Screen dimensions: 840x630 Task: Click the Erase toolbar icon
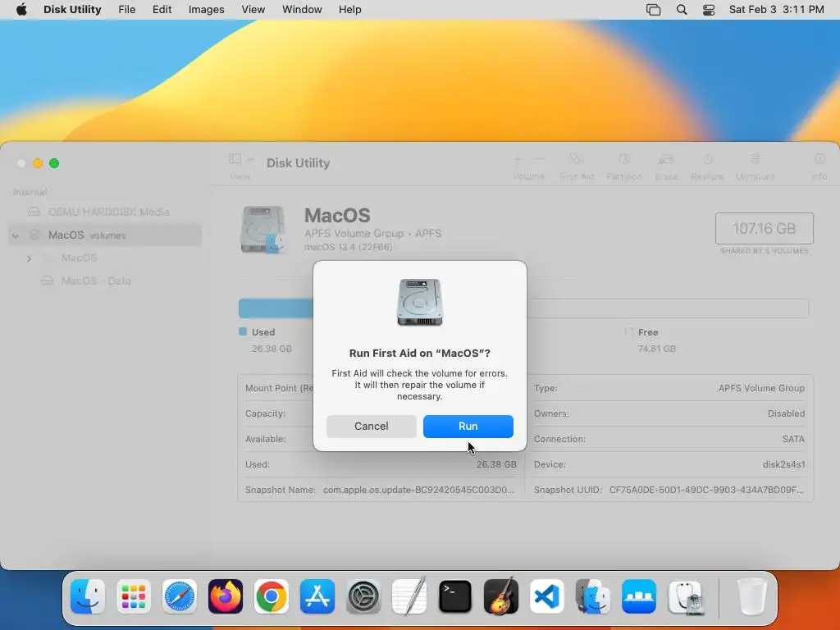(x=666, y=158)
